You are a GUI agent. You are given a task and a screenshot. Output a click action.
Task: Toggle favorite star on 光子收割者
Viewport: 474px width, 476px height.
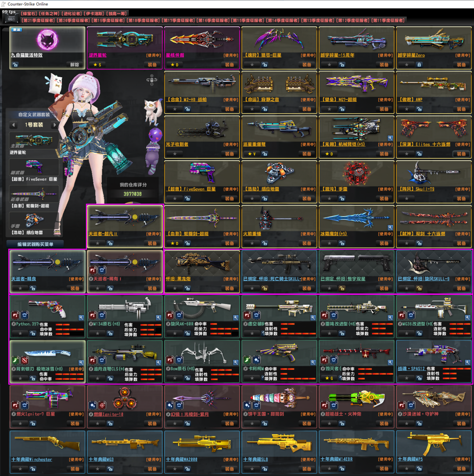175,154
